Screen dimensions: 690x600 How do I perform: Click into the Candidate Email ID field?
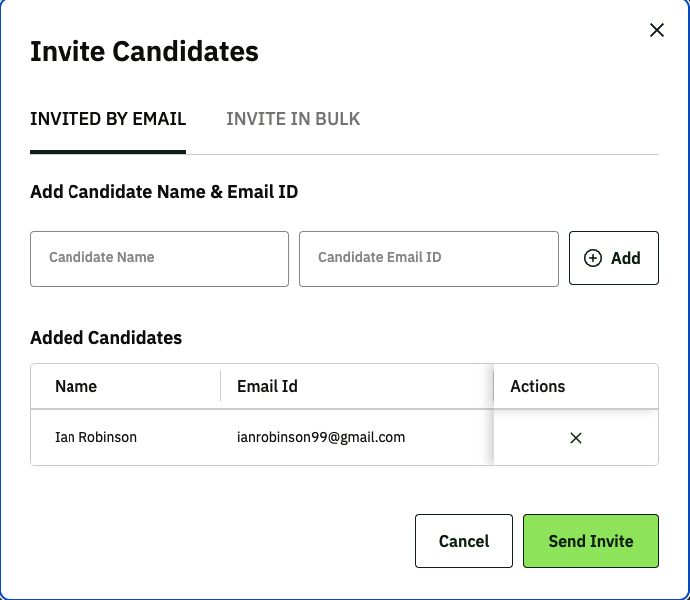click(428, 258)
